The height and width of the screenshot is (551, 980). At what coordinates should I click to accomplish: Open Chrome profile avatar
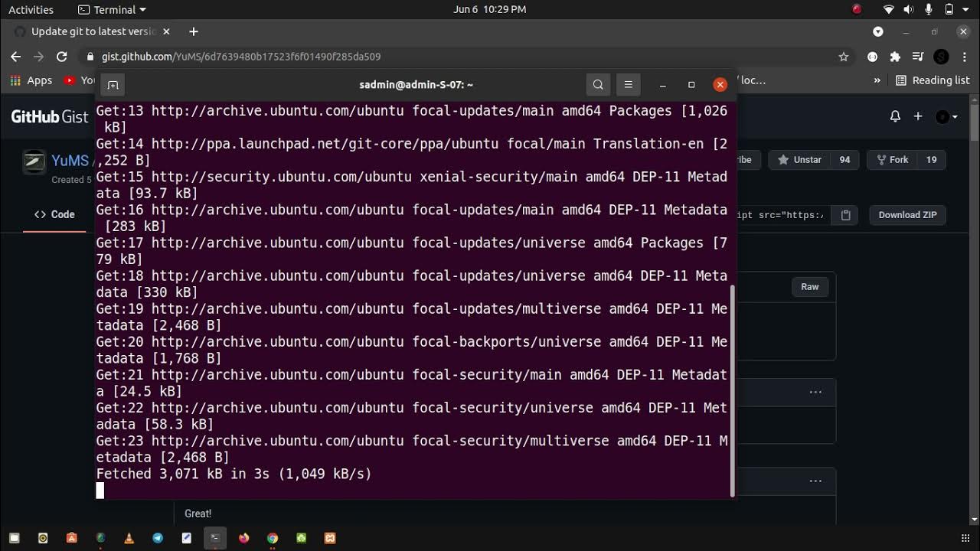point(942,57)
